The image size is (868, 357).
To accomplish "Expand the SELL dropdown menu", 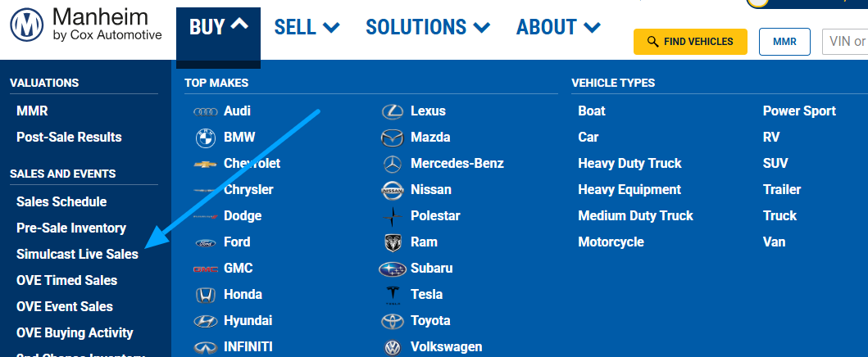I will (307, 27).
